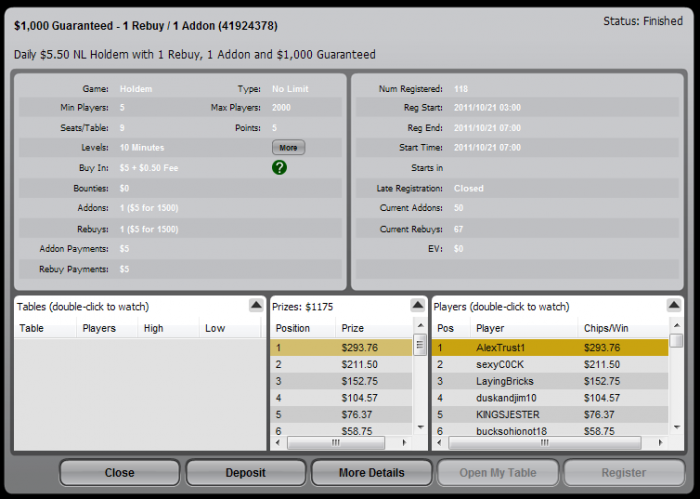
Task: Click the Register button
Action: 624,473
